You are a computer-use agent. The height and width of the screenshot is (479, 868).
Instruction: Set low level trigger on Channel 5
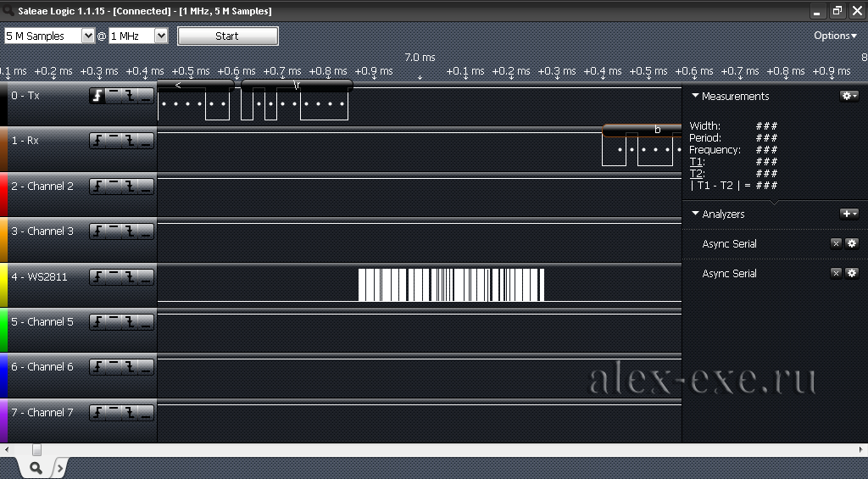pos(146,322)
